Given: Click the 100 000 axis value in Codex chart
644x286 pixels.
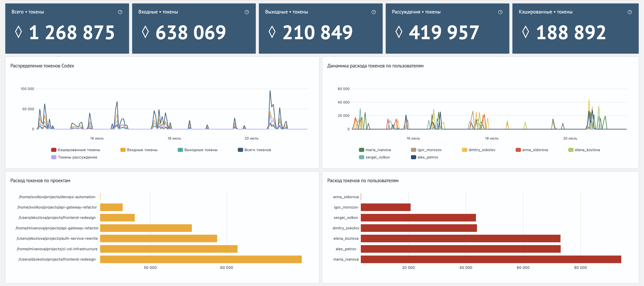Looking at the screenshot, I should [27, 89].
